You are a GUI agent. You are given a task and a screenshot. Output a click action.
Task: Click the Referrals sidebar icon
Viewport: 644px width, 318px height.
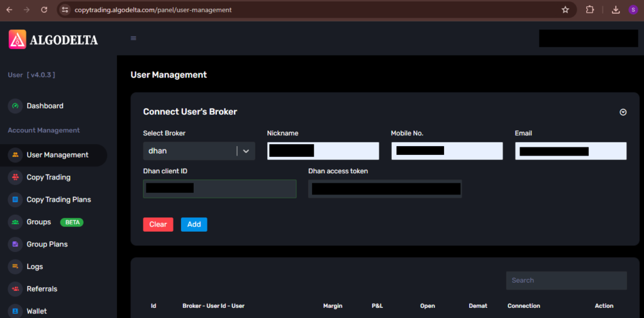(x=15, y=289)
